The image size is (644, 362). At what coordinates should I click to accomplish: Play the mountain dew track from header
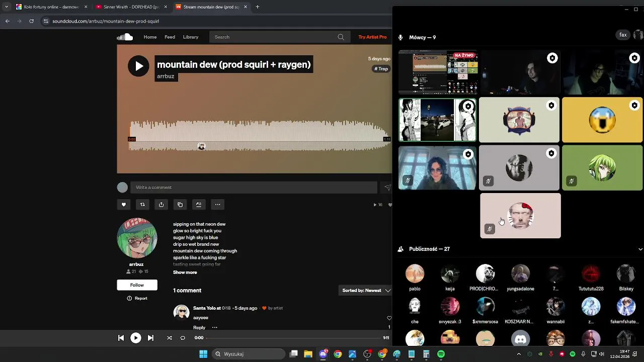tap(138, 66)
